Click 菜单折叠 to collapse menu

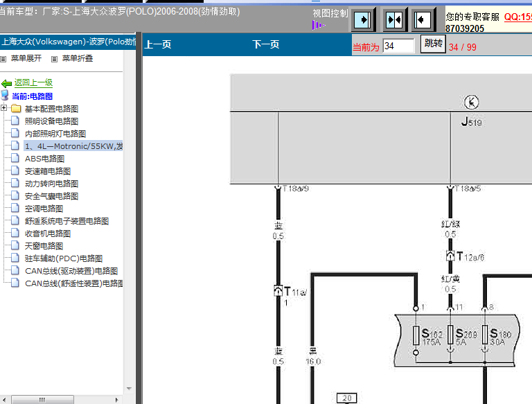tap(78, 58)
